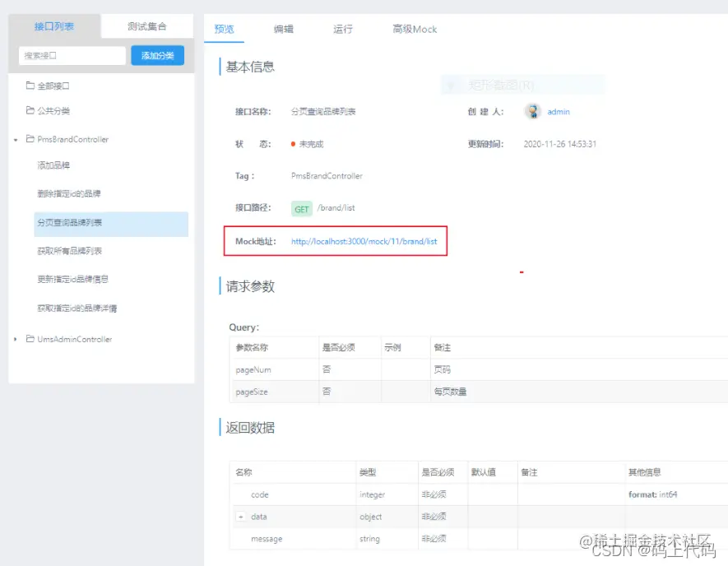Click the message field name
This screenshot has width=728, height=566.
click(267, 539)
